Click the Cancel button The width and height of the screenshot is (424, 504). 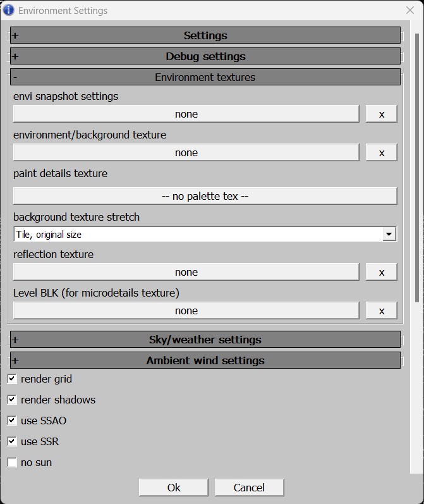[x=249, y=488]
